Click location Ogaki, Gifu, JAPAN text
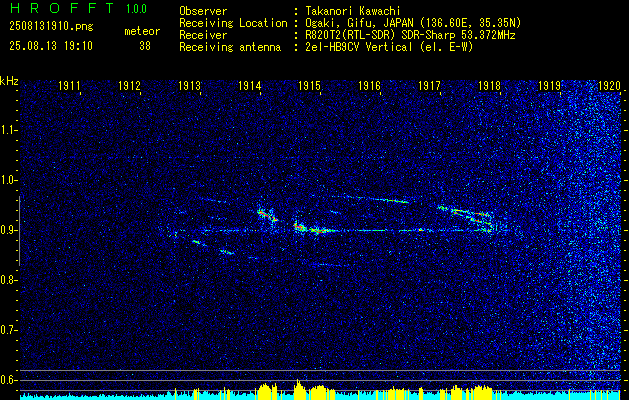 [359, 23]
